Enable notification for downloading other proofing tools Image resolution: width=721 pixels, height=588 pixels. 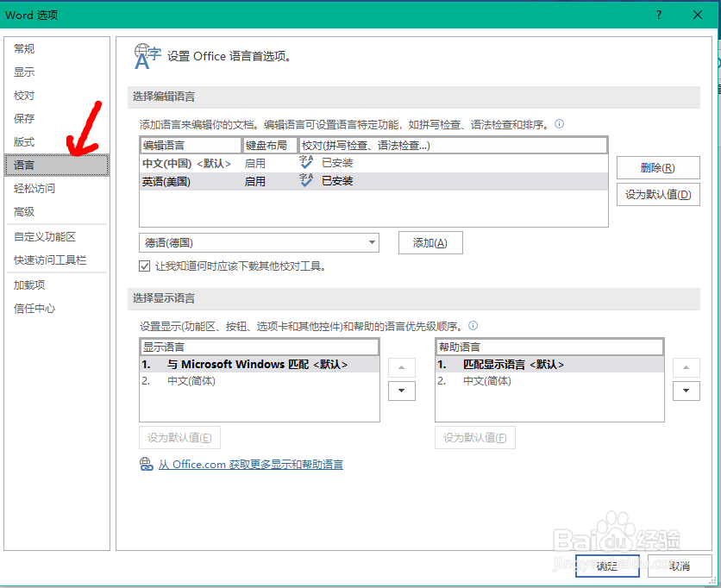pos(144,266)
